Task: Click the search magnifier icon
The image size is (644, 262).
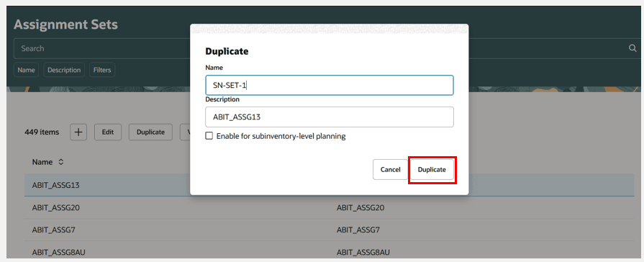Action: [632, 48]
